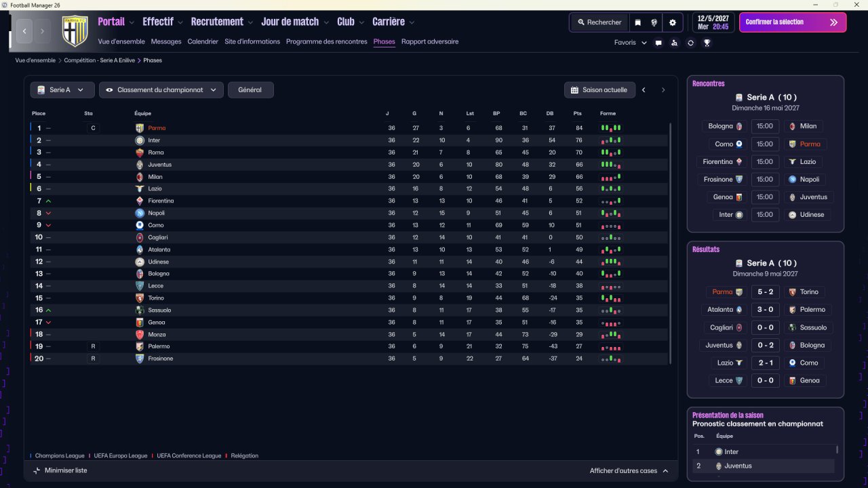The width and height of the screenshot is (868, 488).
Task: Click the Roma badge in league table
Action: coord(140,152)
